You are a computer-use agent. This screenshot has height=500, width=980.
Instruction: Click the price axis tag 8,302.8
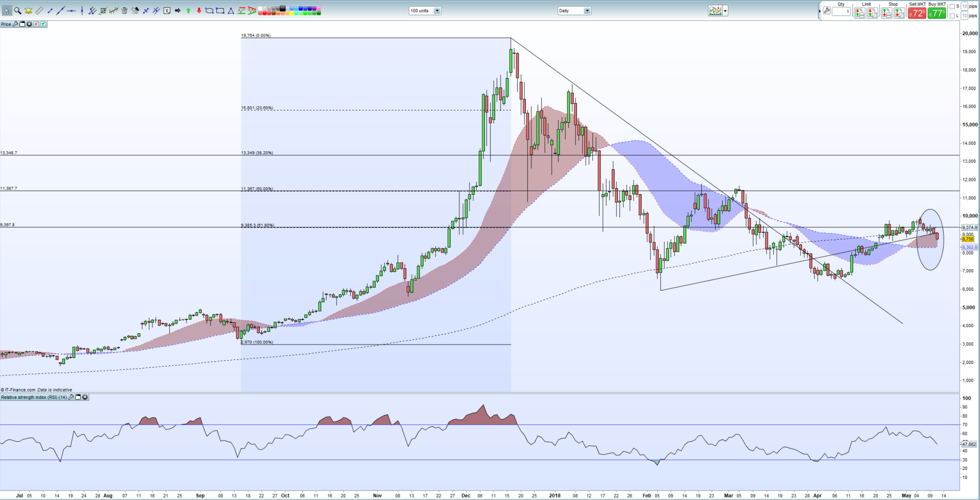pyautogui.click(x=970, y=247)
